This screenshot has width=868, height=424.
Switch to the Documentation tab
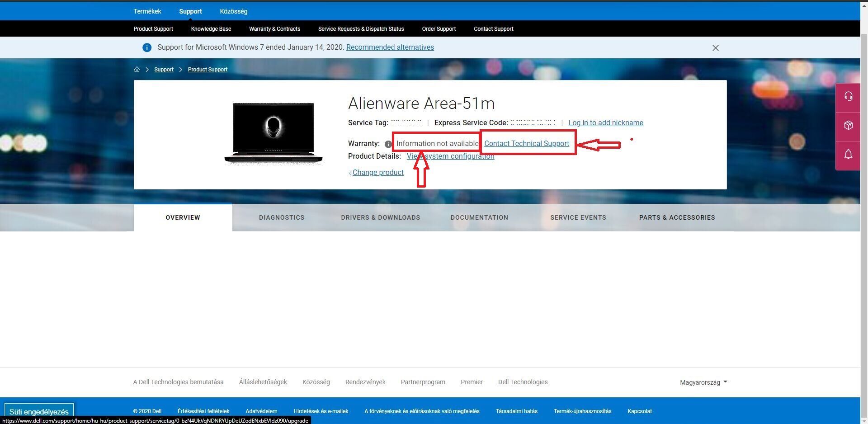coord(479,217)
